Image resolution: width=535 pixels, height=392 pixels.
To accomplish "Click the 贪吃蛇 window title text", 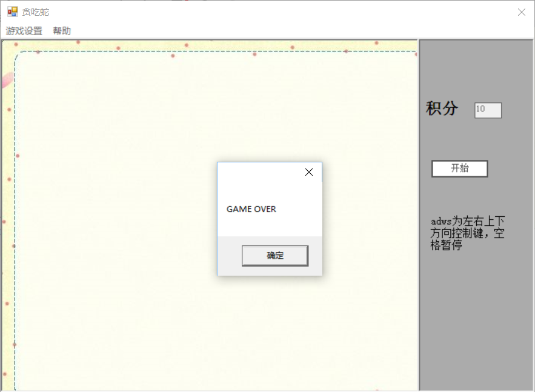I will click(x=36, y=12).
